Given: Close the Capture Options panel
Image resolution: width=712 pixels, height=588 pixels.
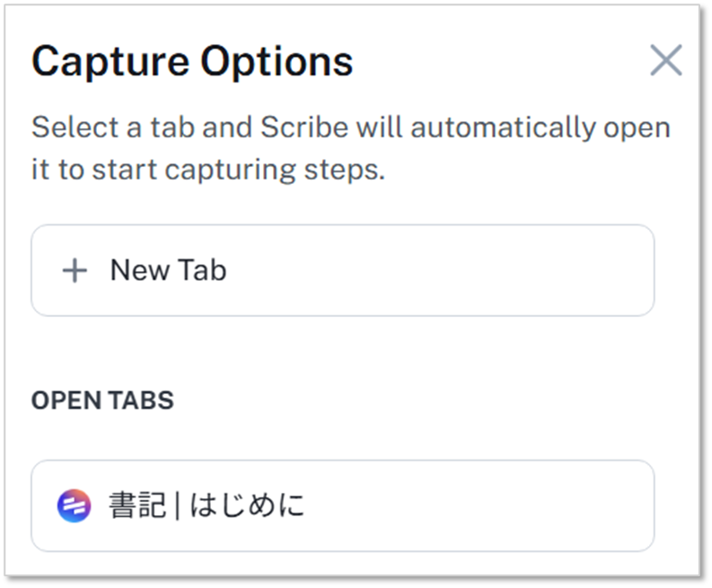Looking at the screenshot, I should click(x=665, y=61).
